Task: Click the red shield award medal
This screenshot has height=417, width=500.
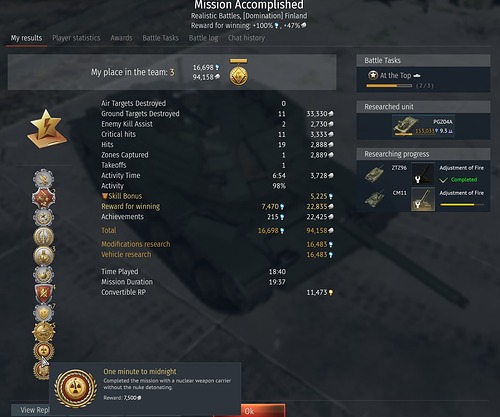Action: pyautogui.click(x=44, y=293)
